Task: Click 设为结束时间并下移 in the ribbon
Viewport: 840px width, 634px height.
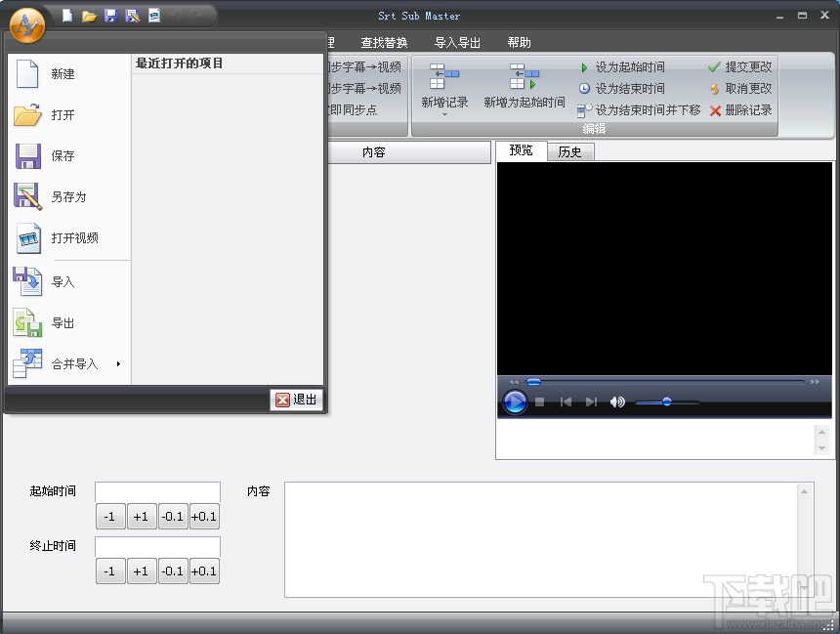Action: [639, 110]
